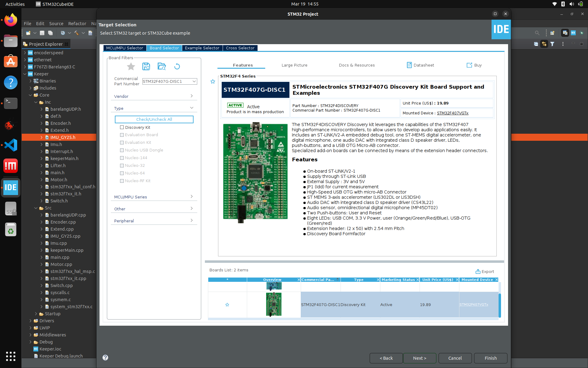Open Terminal from the dock
Screen dimensions: 588x368
11,103
